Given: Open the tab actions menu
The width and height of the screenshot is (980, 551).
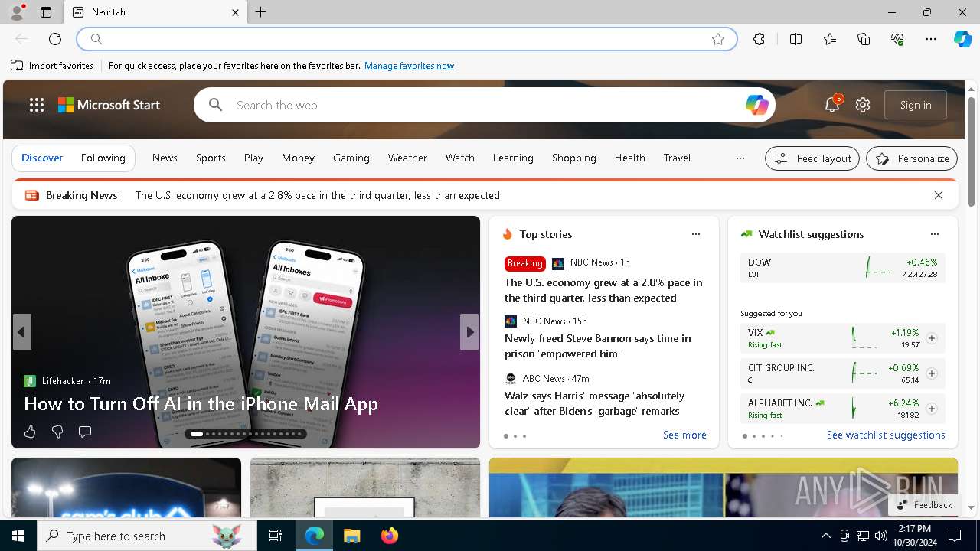Looking at the screenshot, I should click(x=46, y=12).
